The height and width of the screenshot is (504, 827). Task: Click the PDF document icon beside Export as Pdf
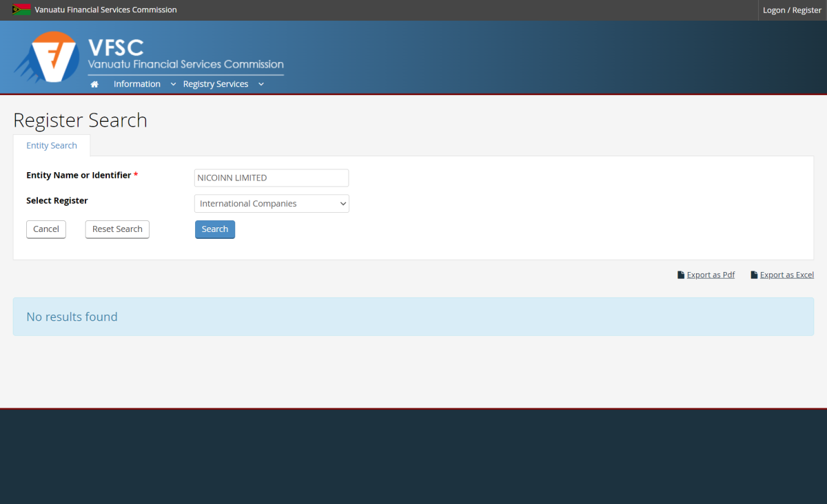pyautogui.click(x=681, y=275)
